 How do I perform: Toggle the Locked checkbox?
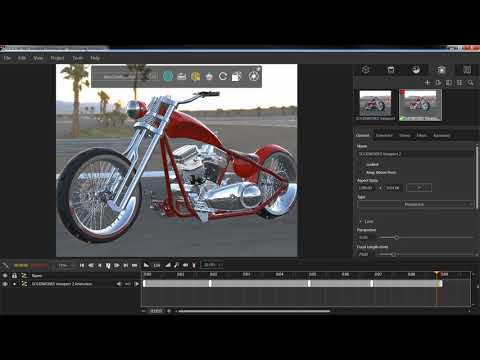(361, 164)
